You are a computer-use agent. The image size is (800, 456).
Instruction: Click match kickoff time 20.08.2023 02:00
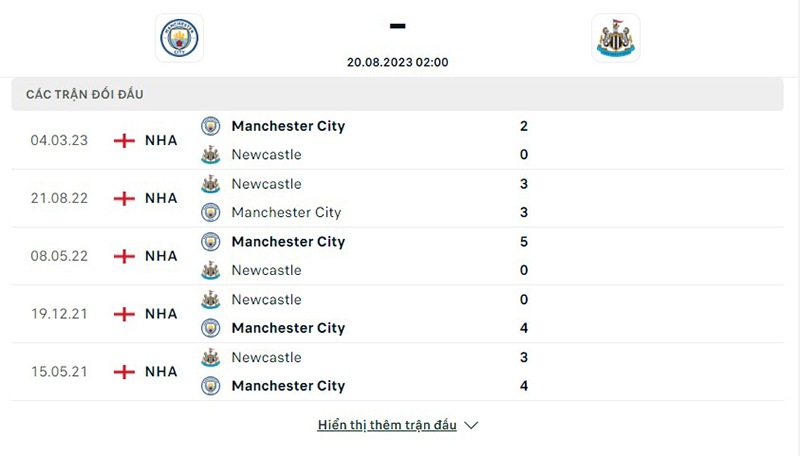[397, 62]
